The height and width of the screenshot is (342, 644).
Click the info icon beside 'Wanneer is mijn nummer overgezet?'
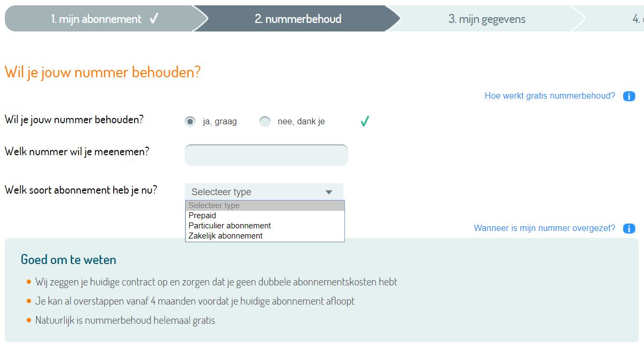coord(629,228)
